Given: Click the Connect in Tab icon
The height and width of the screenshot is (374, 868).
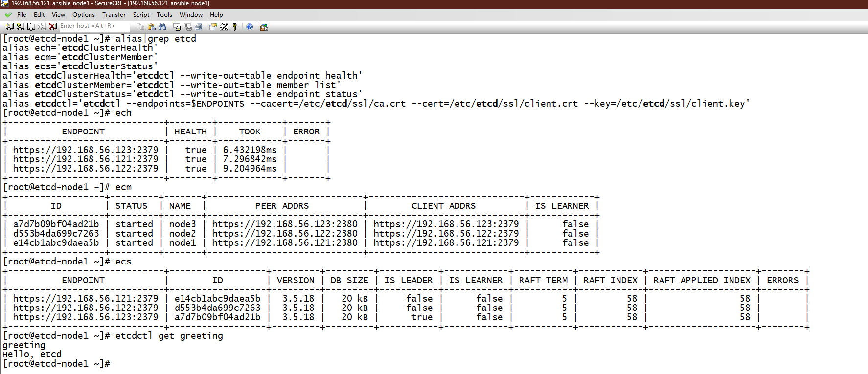Looking at the screenshot, I should [x=31, y=27].
